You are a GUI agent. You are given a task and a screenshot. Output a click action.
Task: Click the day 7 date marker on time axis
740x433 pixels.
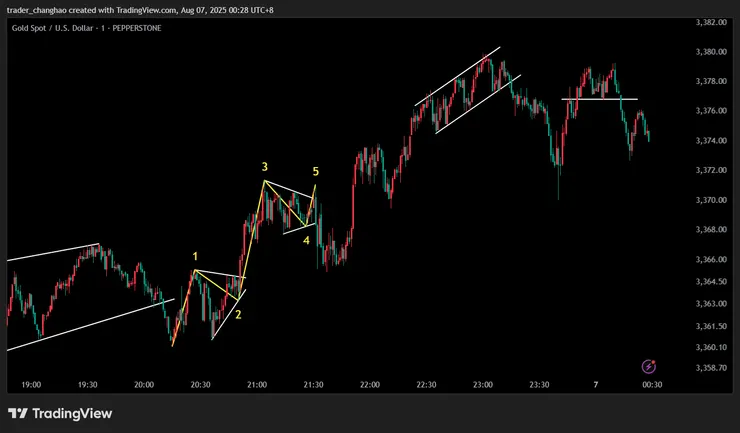(x=596, y=385)
